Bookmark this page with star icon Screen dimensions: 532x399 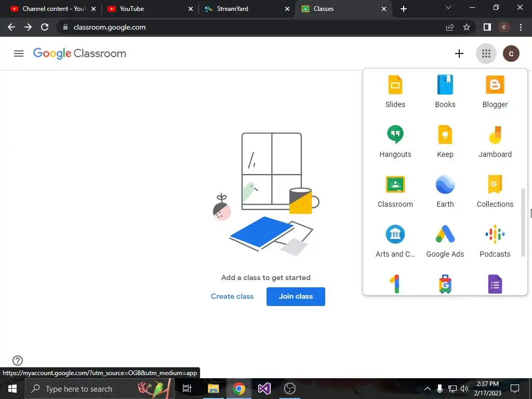click(x=467, y=27)
